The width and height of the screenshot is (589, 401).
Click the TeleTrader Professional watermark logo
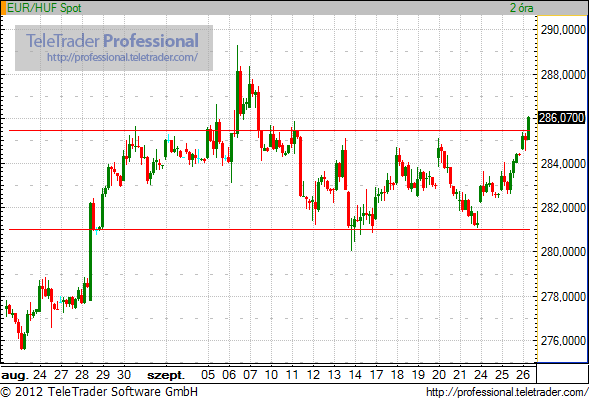(x=112, y=41)
